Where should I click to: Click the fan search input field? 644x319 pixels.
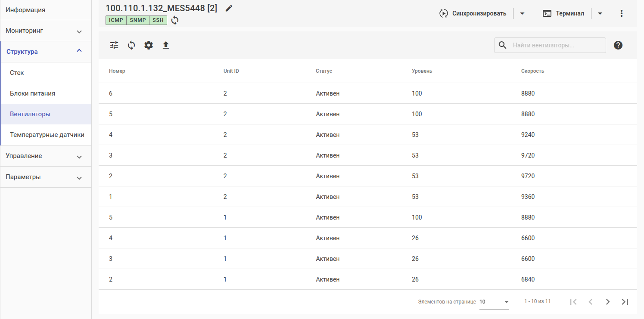(557, 45)
